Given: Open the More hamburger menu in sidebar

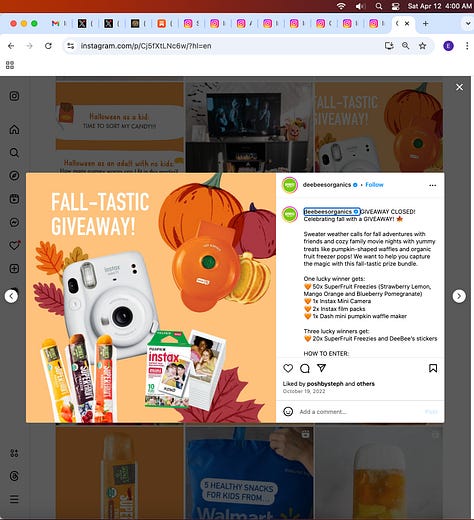Looking at the screenshot, I should (x=14, y=499).
